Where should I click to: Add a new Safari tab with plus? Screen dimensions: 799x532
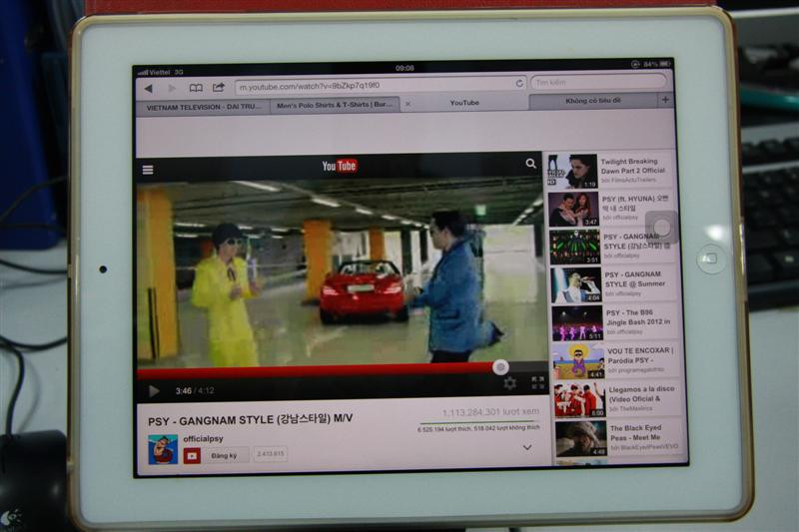665,100
